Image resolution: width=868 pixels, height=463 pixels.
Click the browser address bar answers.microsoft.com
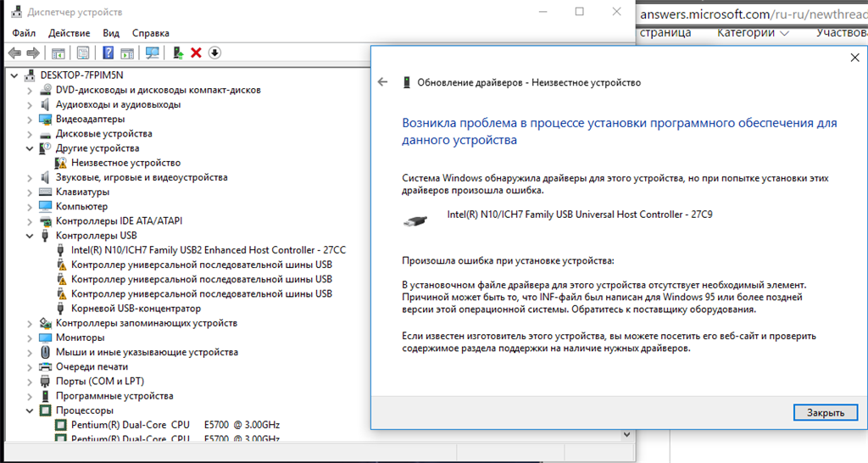click(x=752, y=14)
